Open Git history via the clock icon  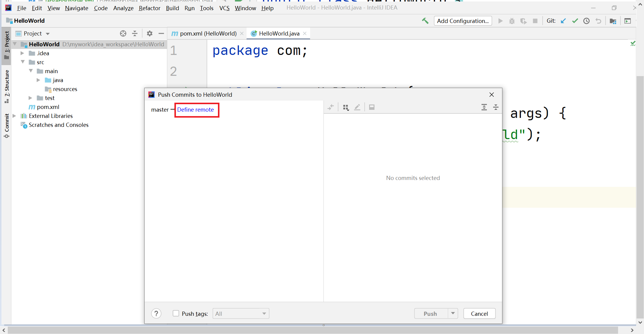coord(586,21)
